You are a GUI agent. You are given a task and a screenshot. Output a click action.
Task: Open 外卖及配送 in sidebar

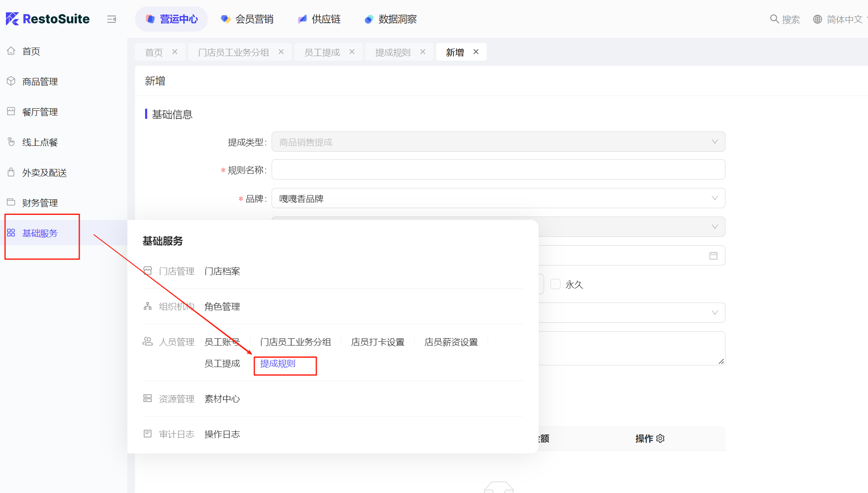(45, 172)
